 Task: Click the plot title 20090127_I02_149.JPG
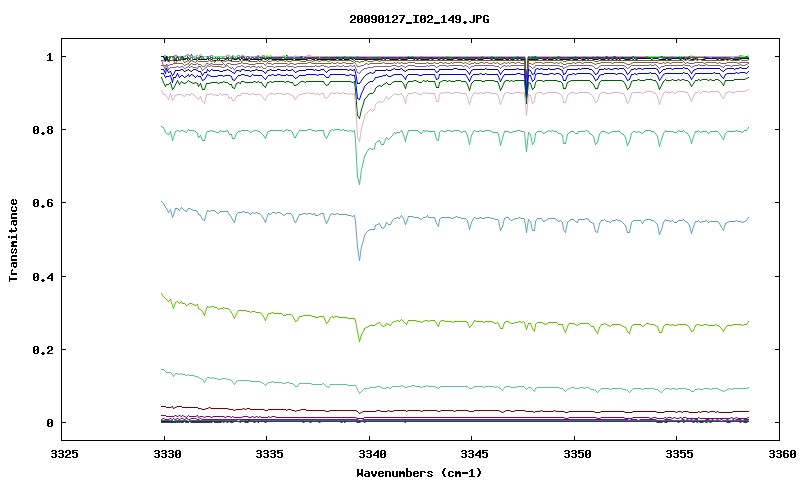tap(419, 19)
